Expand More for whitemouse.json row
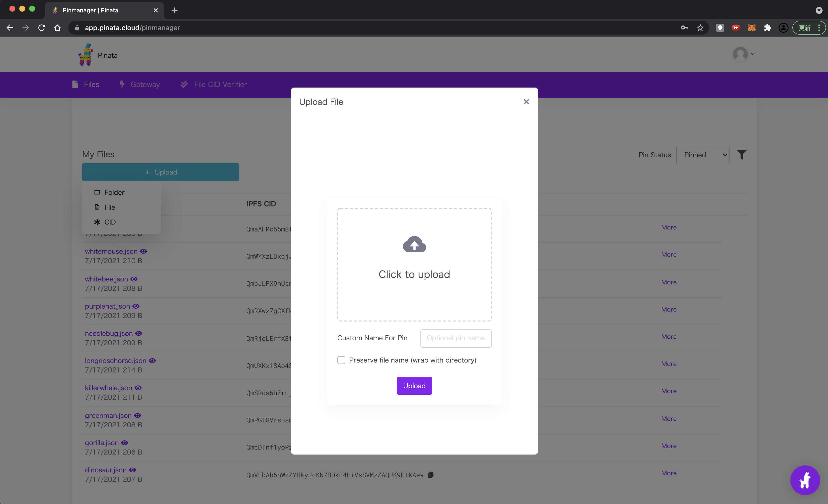This screenshot has width=828, height=504. 669,254
